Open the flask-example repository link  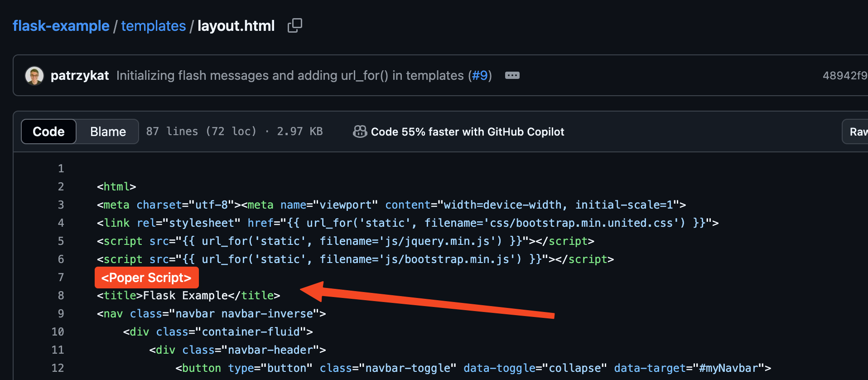[61, 26]
